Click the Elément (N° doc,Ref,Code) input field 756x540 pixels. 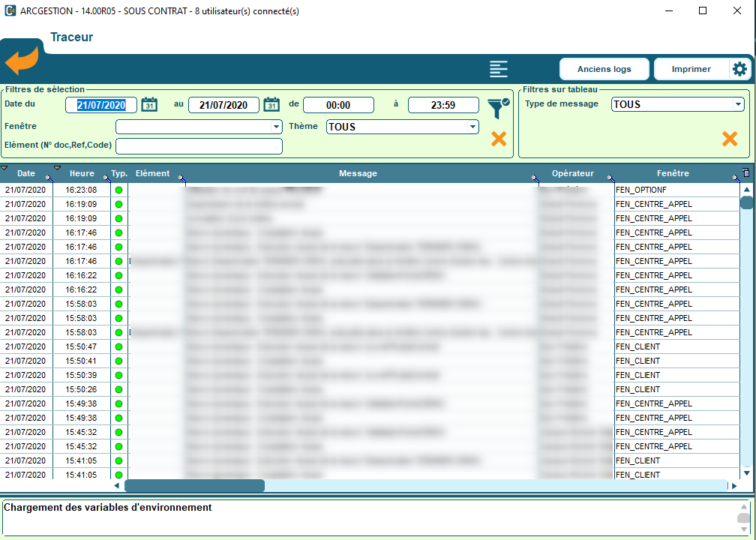199,146
